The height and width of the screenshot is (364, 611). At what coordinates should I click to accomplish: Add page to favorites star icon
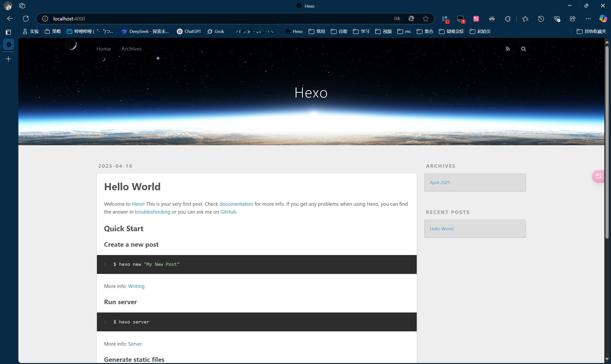(x=426, y=19)
